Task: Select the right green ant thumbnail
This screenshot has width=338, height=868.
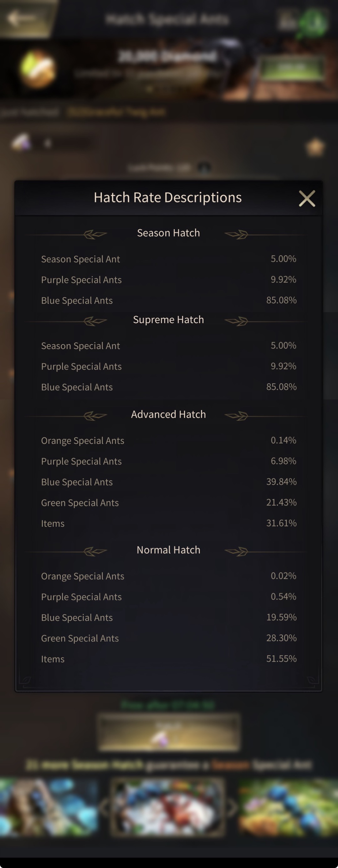Action: click(x=289, y=807)
